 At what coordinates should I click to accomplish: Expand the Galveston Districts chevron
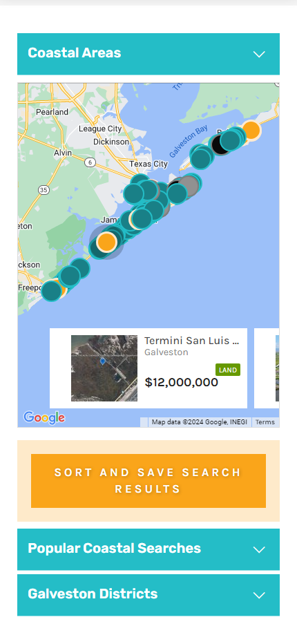coord(259,595)
